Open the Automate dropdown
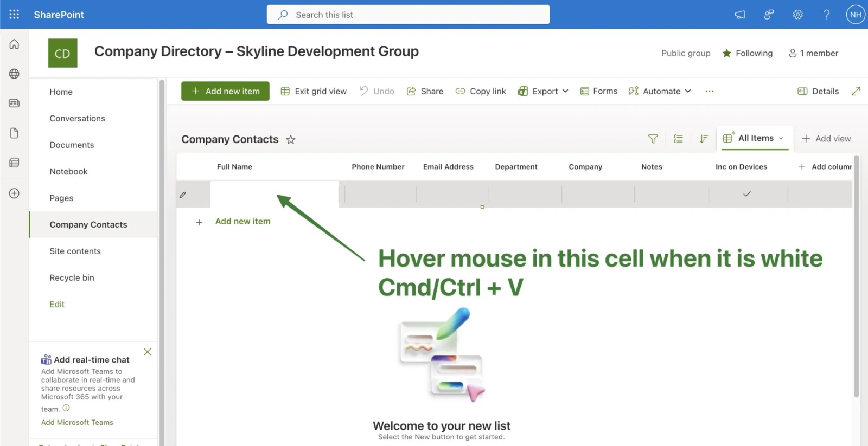 [660, 91]
